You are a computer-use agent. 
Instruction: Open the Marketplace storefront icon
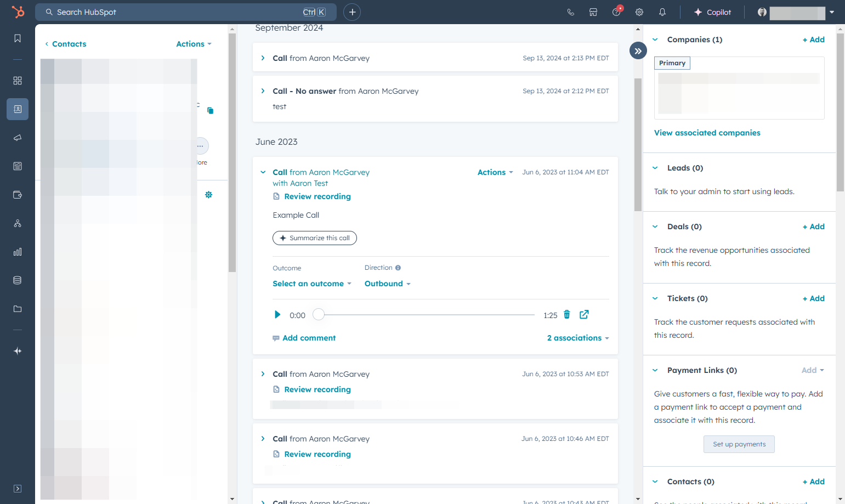[x=593, y=12]
